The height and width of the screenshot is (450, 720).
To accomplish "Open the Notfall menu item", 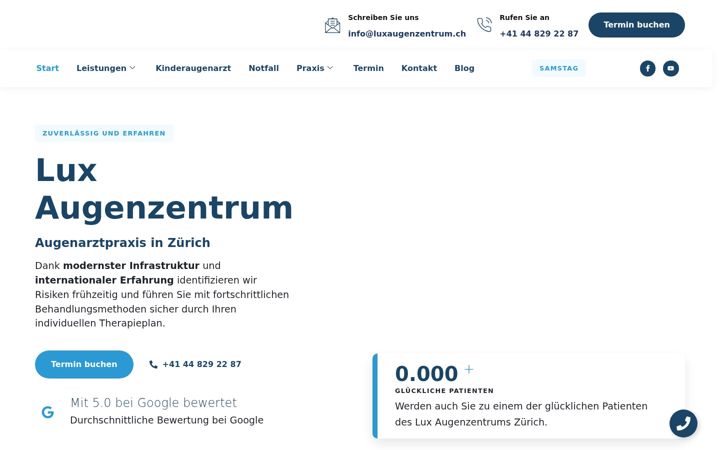I will (x=264, y=68).
